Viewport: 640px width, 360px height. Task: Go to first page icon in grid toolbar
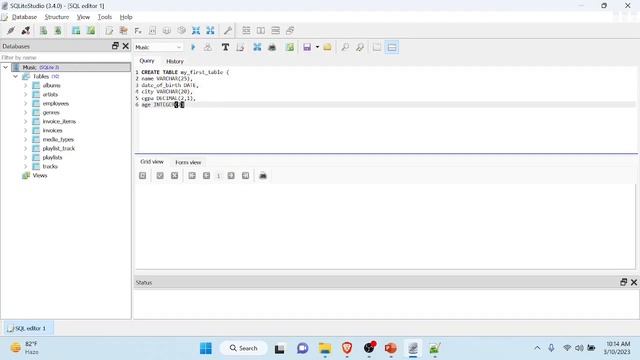pyautogui.click(x=192, y=176)
